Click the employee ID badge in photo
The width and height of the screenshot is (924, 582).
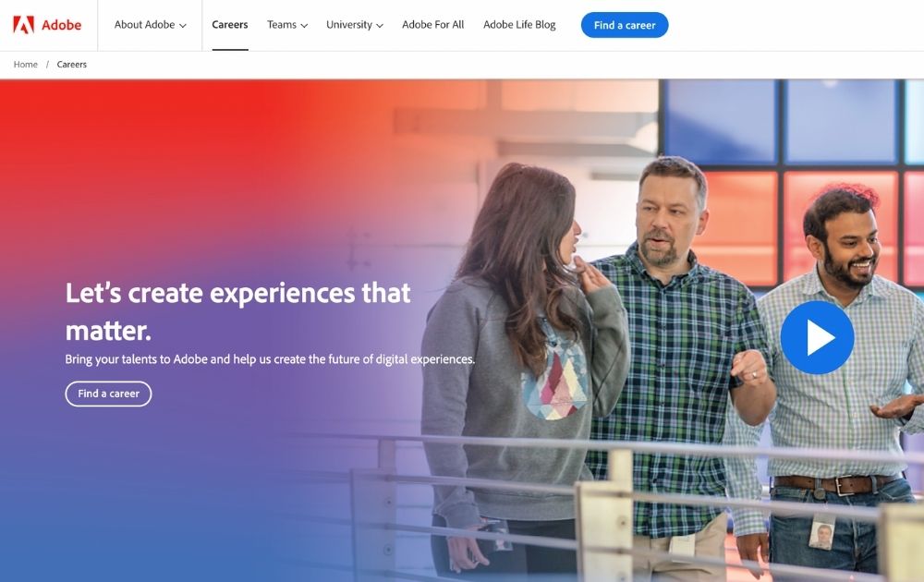pyautogui.click(x=821, y=532)
